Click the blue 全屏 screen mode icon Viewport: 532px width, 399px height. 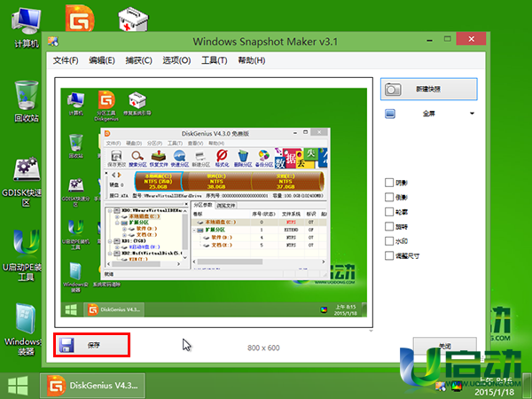[390, 113]
